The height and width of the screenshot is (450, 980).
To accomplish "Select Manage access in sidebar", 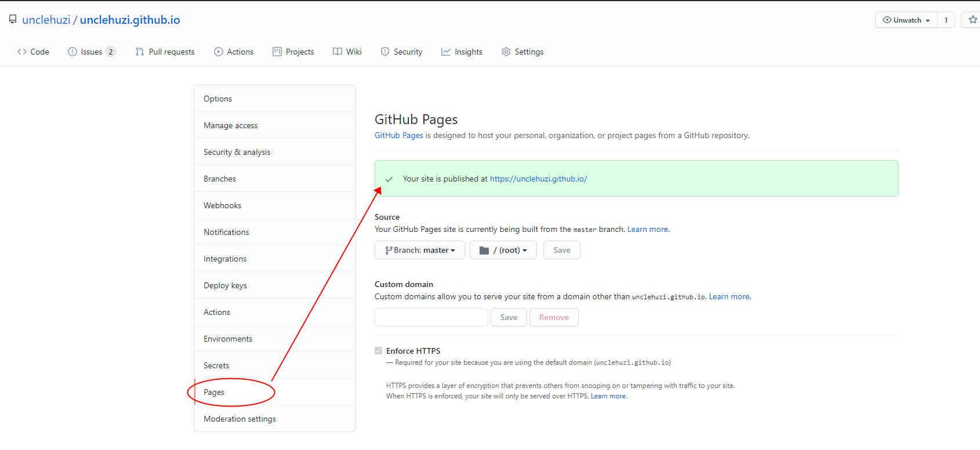I will tap(275, 125).
